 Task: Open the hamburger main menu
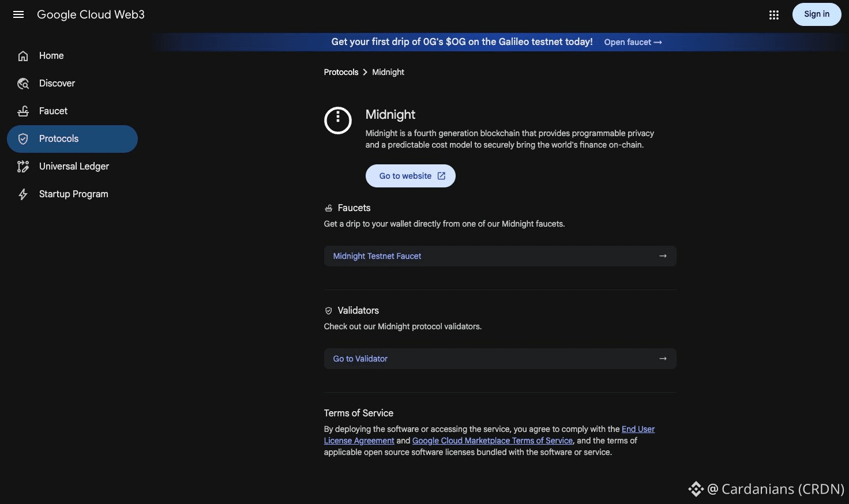pos(18,14)
